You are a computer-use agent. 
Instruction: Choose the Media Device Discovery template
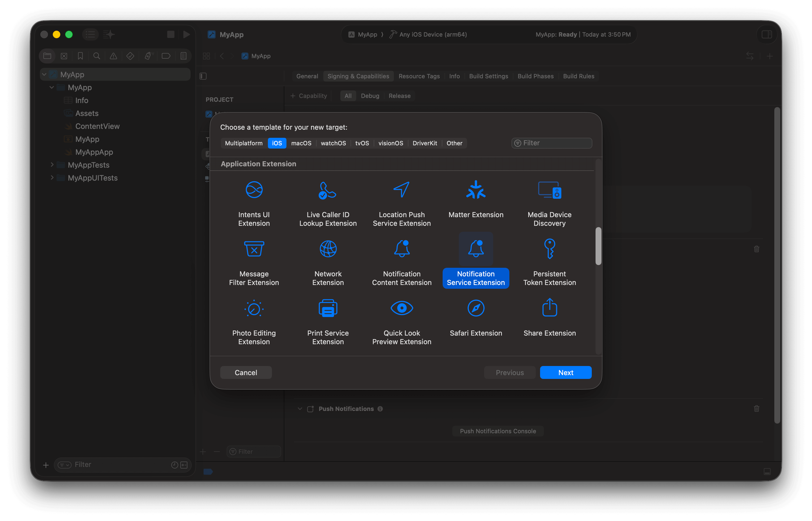pos(549,204)
